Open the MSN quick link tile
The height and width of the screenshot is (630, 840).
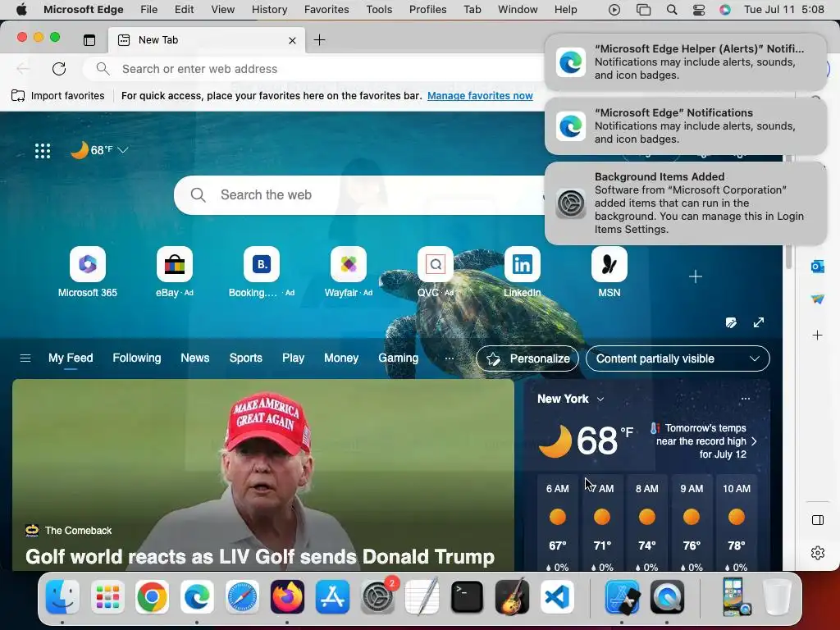(x=609, y=264)
